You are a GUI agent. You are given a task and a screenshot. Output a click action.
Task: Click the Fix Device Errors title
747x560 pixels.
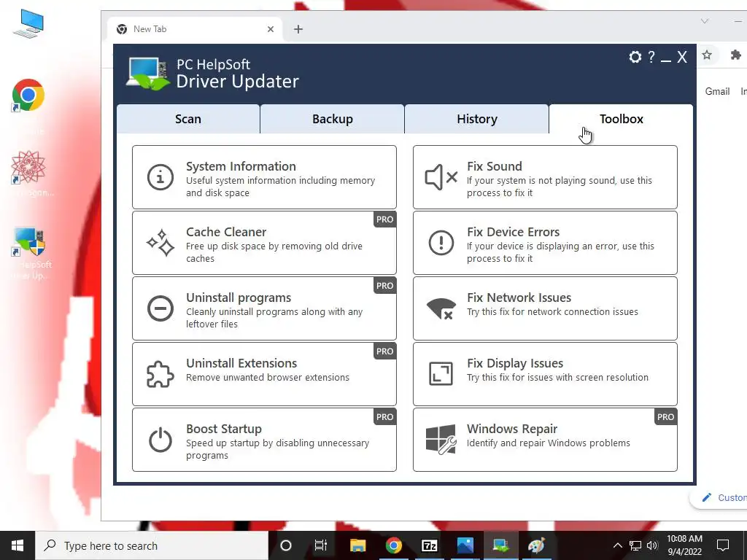[513, 232]
